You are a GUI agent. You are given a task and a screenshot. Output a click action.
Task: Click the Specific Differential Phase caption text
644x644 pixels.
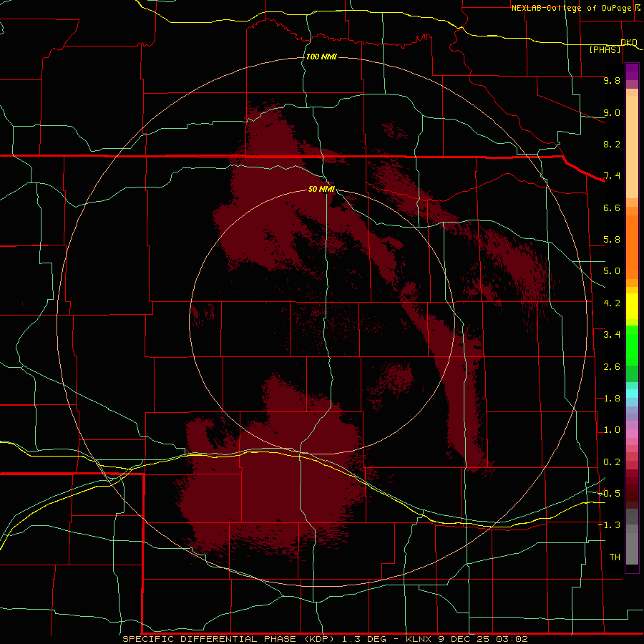click(x=325, y=639)
